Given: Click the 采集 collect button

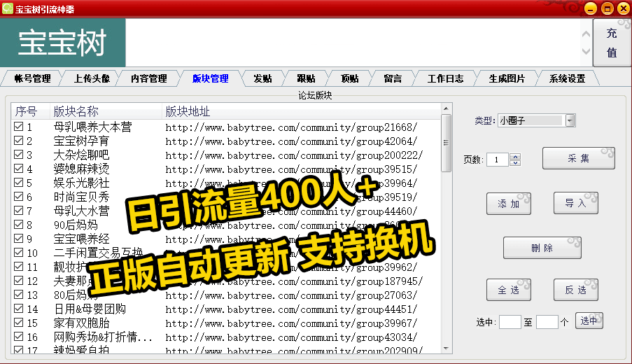Looking at the screenshot, I should click(578, 158).
